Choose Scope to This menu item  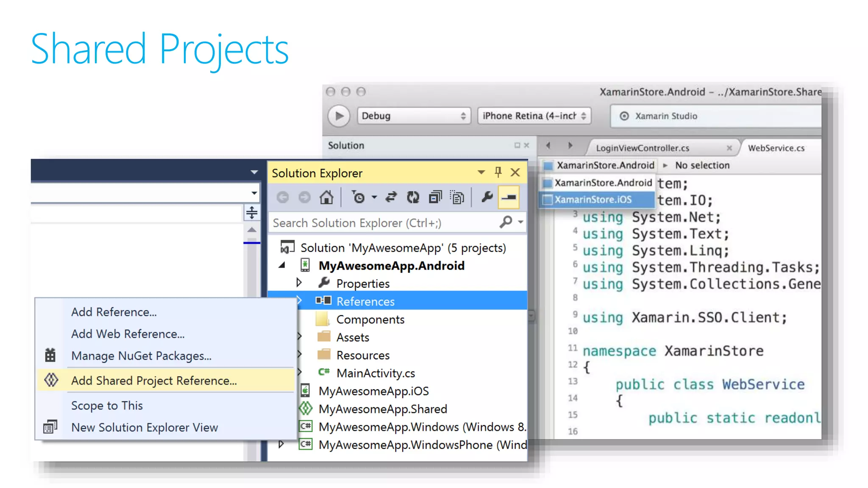(165, 405)
